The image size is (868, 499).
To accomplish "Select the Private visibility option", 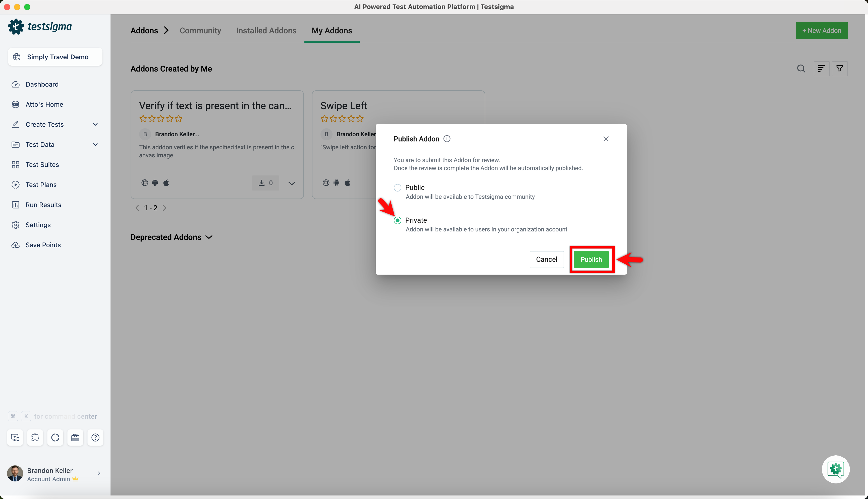I will pyautogui.click(x=398, y=220).
